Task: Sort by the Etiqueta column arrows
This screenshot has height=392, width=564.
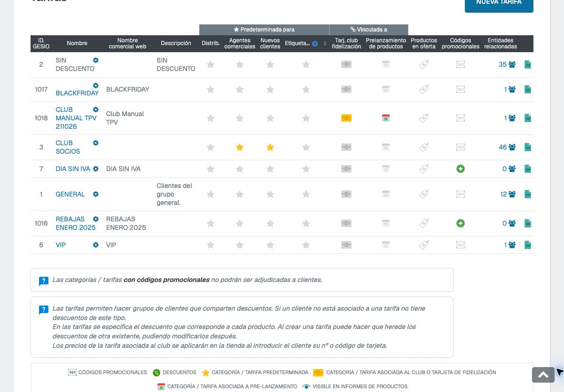Action: point(325,44)
